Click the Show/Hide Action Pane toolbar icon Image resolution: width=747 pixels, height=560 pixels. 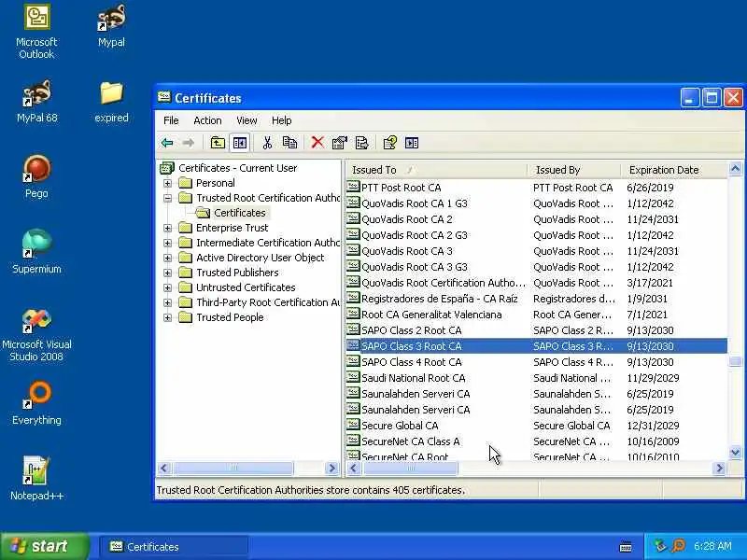click(x=412, y=143)
